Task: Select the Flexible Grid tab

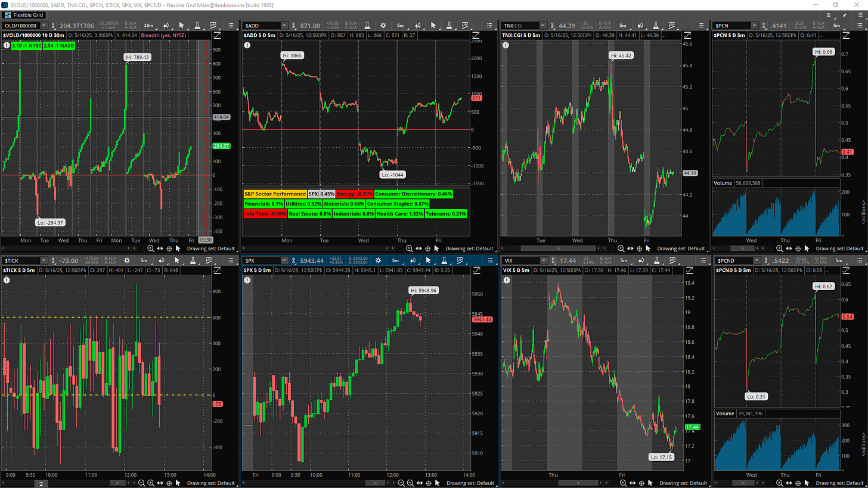Action: point(23,14)
